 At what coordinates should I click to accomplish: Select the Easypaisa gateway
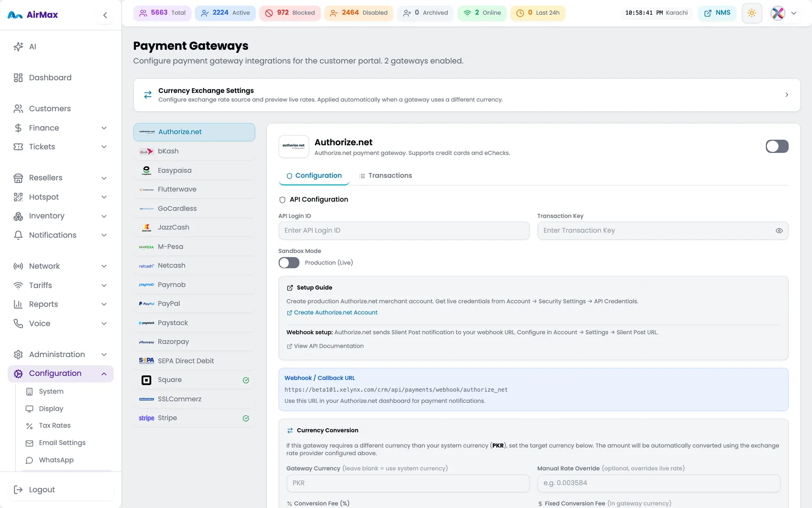(194, 171)
